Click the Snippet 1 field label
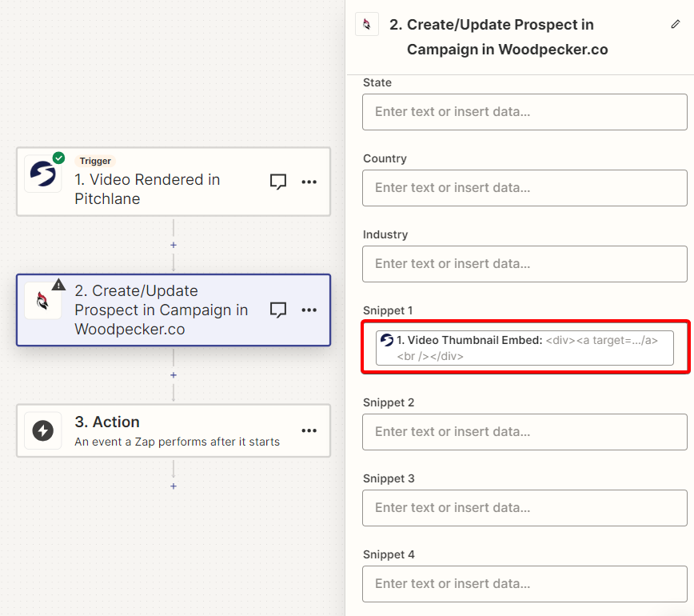 pyautogui.click(x=388, y=310)
